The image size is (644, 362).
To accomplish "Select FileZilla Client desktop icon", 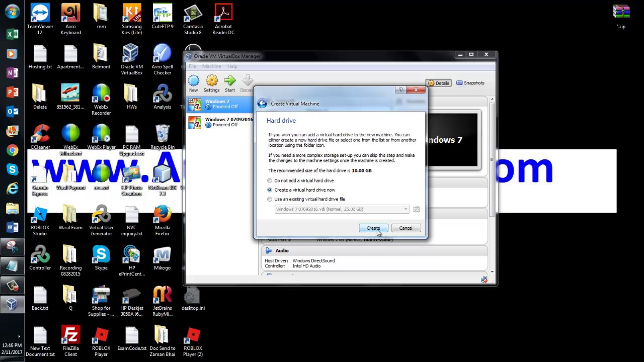I will pyautogui.click(x=70, y=341).
